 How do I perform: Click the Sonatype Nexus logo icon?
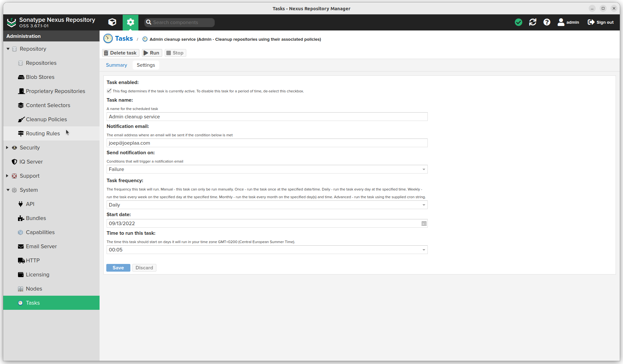tap(12, 22)
